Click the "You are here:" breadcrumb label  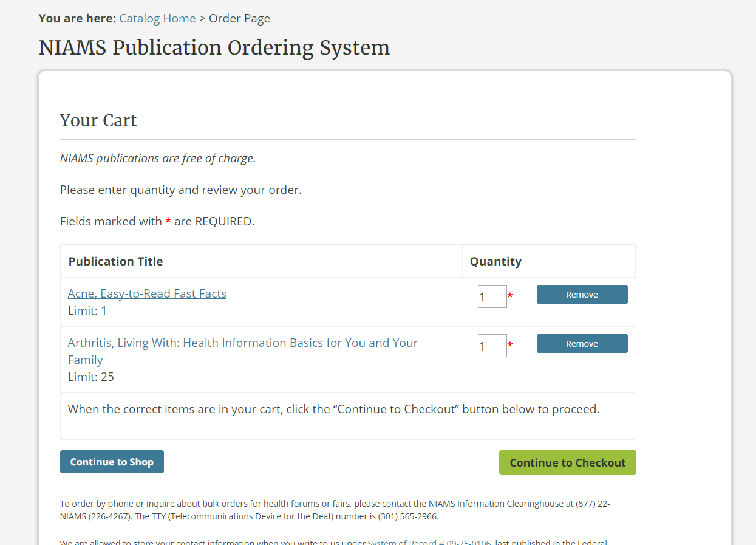(x=77, y=18)
